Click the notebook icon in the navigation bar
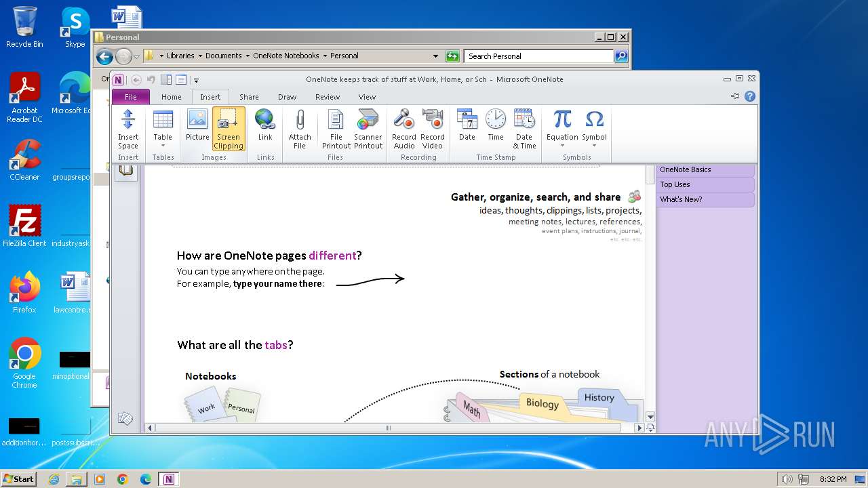Viewport: 868px width, 488px height. pos(125,170)
